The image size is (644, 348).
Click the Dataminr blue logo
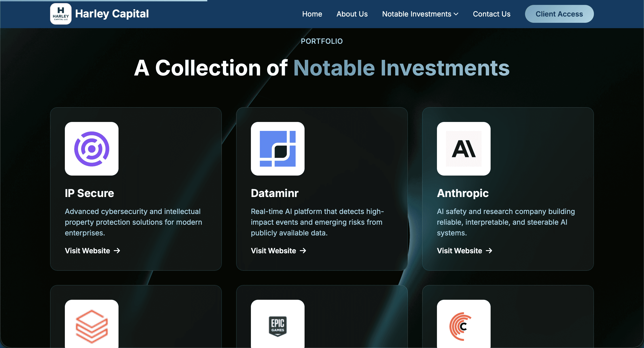[278, 149]
